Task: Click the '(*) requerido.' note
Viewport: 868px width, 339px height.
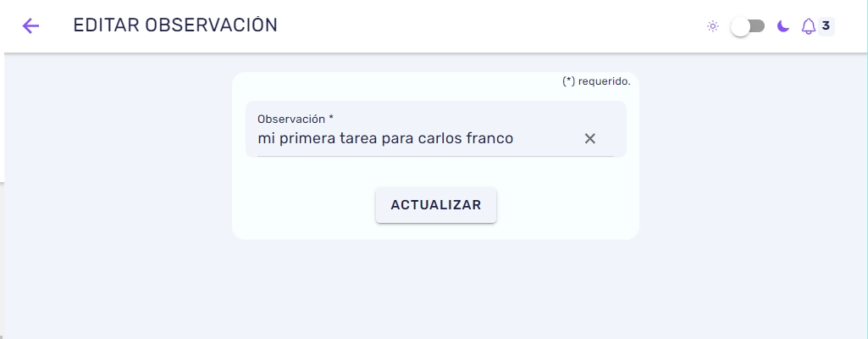Action: click(x=596, y=81)
